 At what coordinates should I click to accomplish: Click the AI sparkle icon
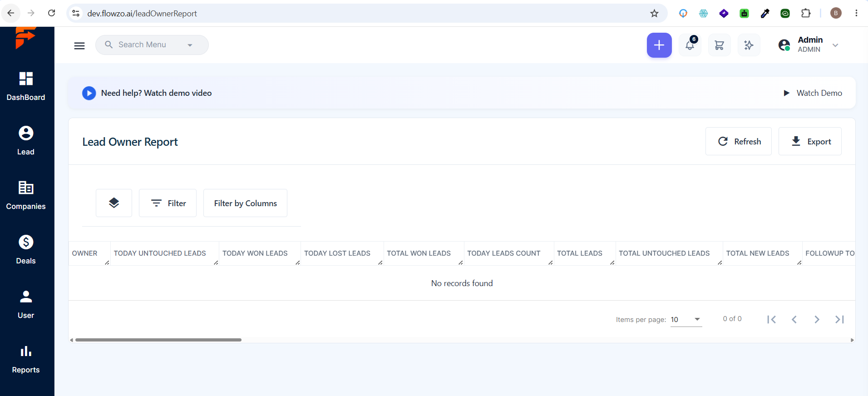749,45
